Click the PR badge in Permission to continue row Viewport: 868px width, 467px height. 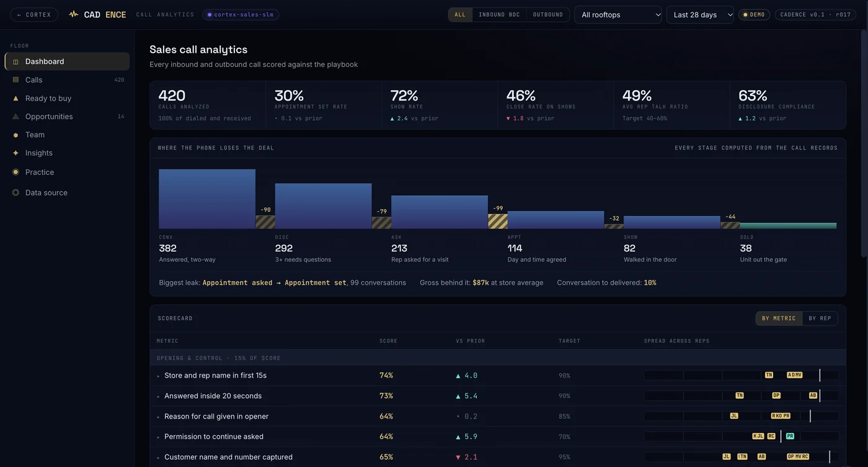pyautogui.click(x=790, y=436)
